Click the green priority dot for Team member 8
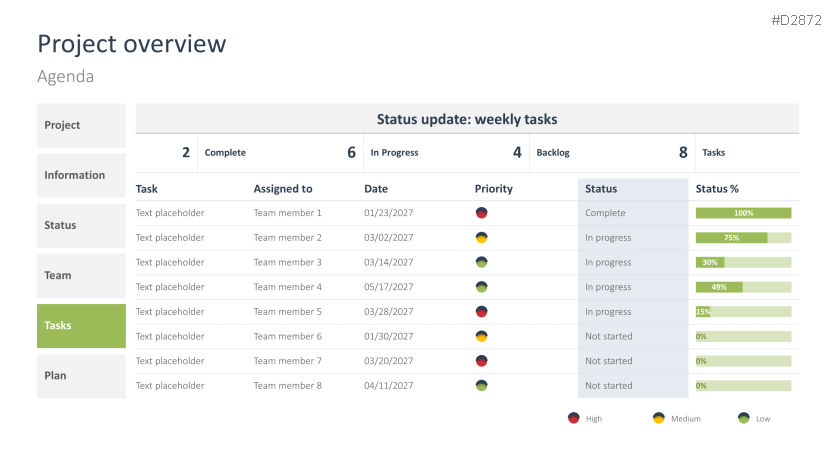 coord(482,386)
